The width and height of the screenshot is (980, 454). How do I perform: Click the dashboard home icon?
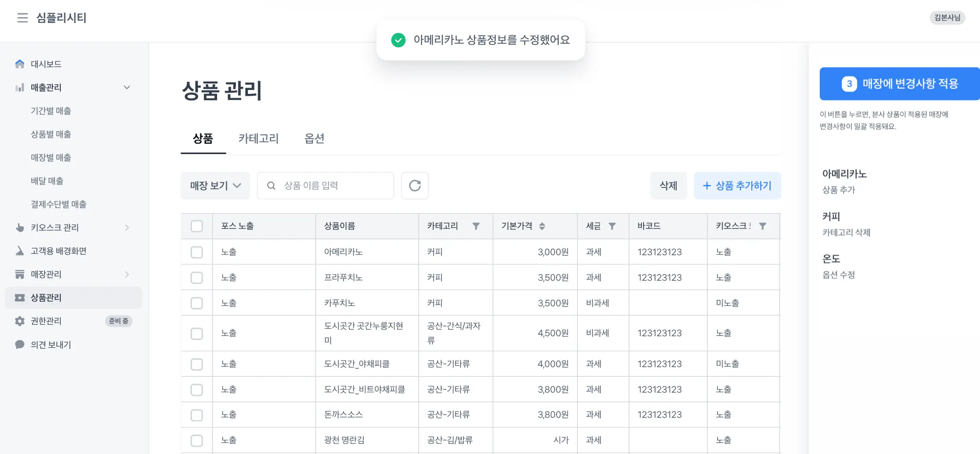click(20, 64)
